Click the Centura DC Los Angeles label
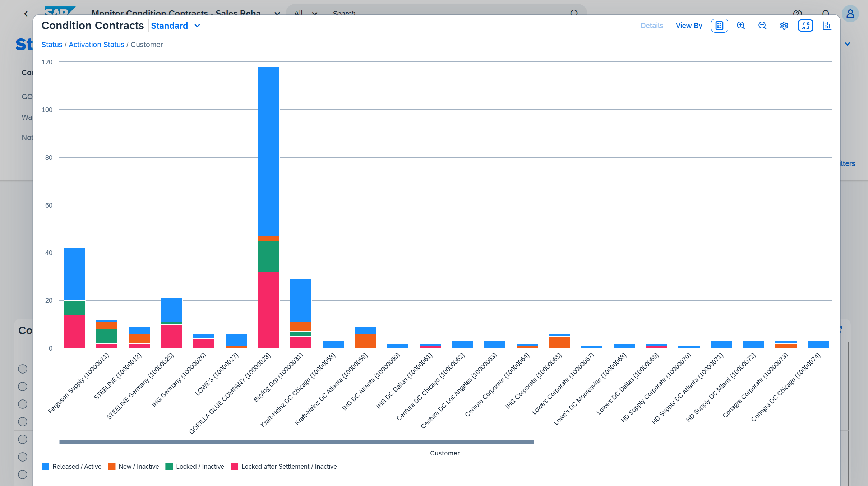 coord(459,391)
